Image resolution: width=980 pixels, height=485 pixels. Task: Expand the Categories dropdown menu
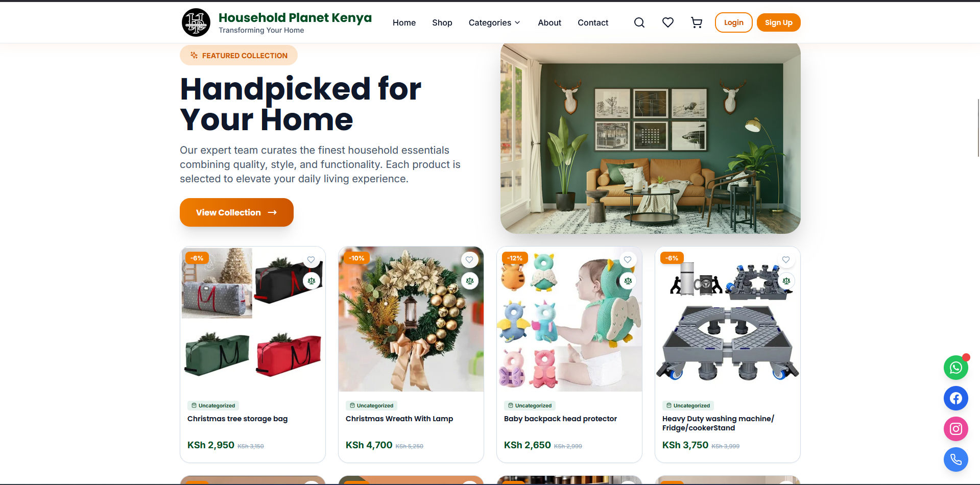[x=494, y=22]
